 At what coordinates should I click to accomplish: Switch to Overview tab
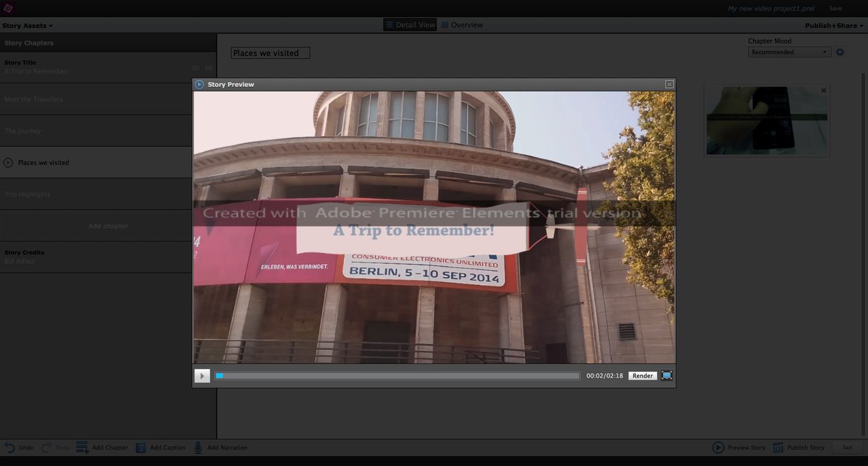click(x=462, y=25)
